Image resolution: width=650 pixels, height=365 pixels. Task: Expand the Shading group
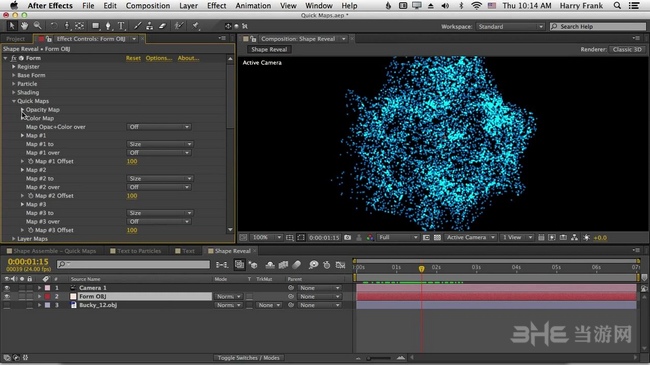14,92
